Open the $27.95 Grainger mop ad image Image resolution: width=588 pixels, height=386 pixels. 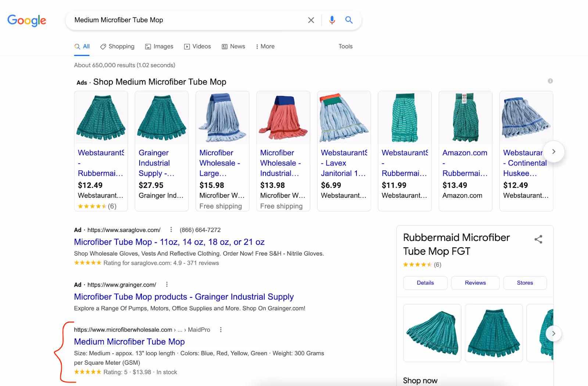[162, 118]
